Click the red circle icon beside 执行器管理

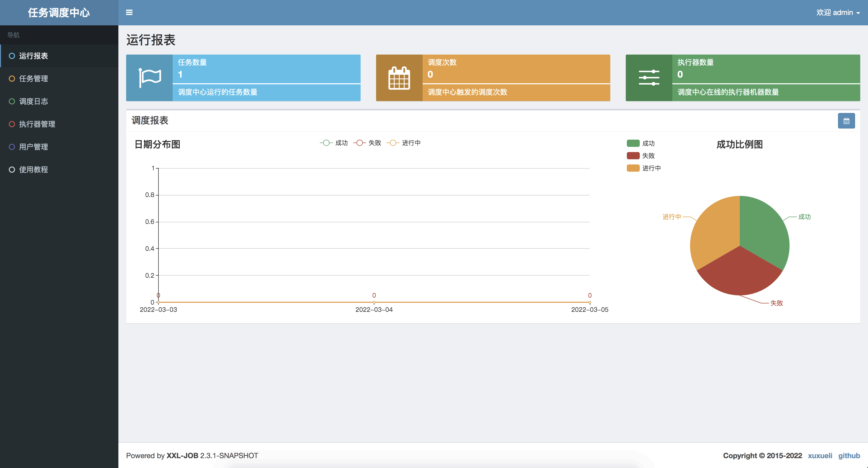(x=12, y=124)
